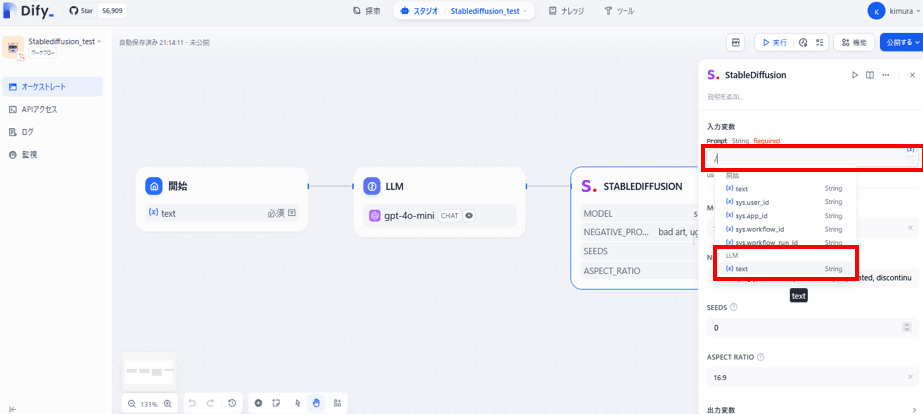Open the checklist icon in top toolbar
Screen dimensions: 923x414
[819, 42]
